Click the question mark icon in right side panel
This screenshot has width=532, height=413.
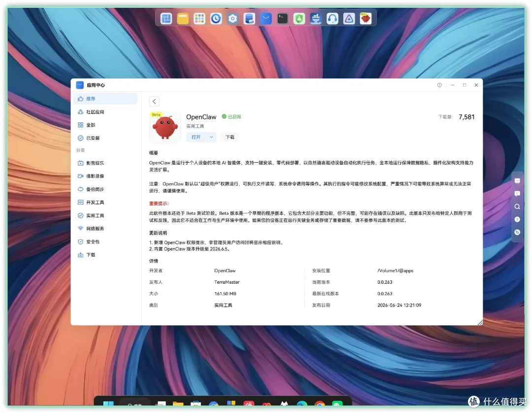517,219
